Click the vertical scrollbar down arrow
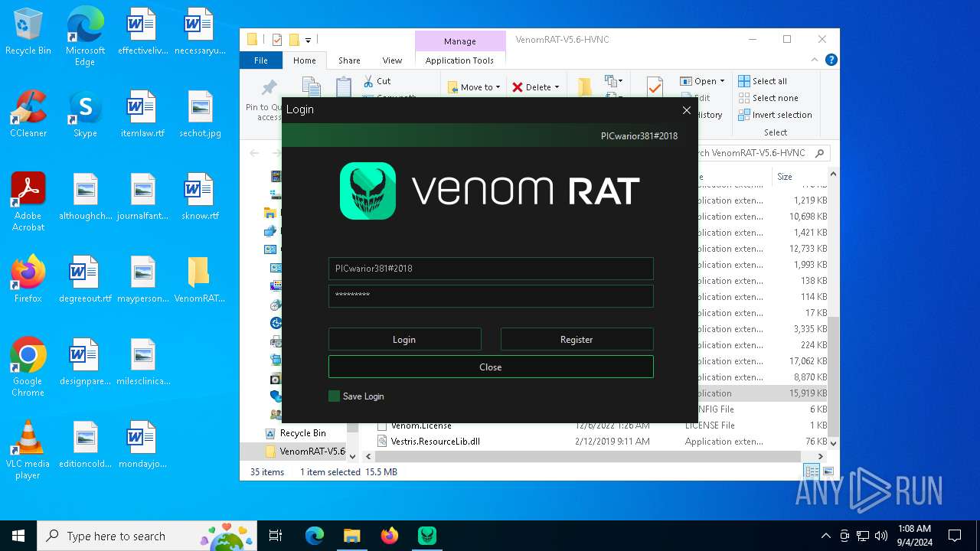980x551 pixels. [x=834, y=442]
